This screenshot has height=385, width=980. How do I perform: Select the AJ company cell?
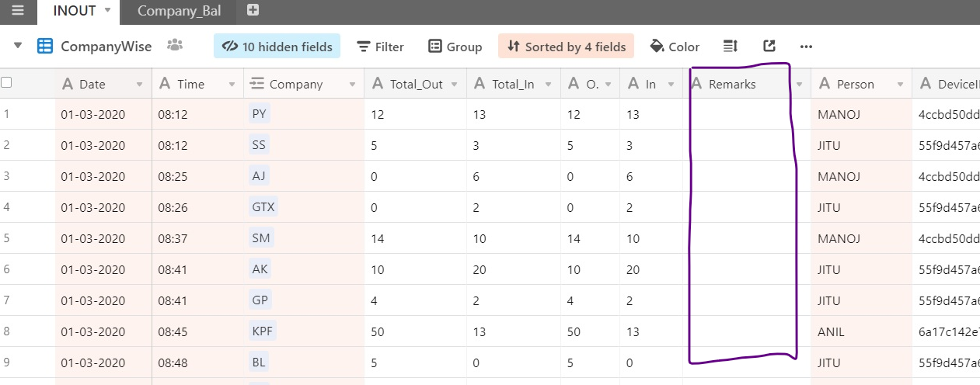(x=305, y=176)
